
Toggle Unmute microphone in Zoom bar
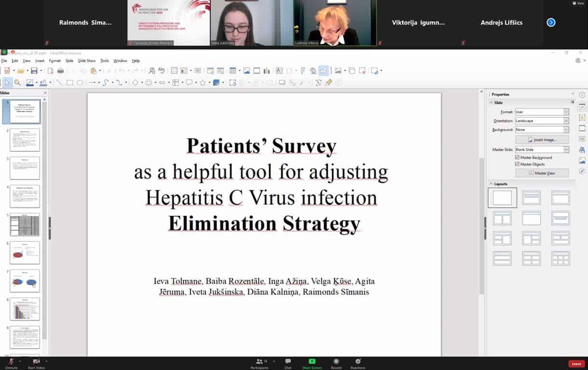[11, 364]
